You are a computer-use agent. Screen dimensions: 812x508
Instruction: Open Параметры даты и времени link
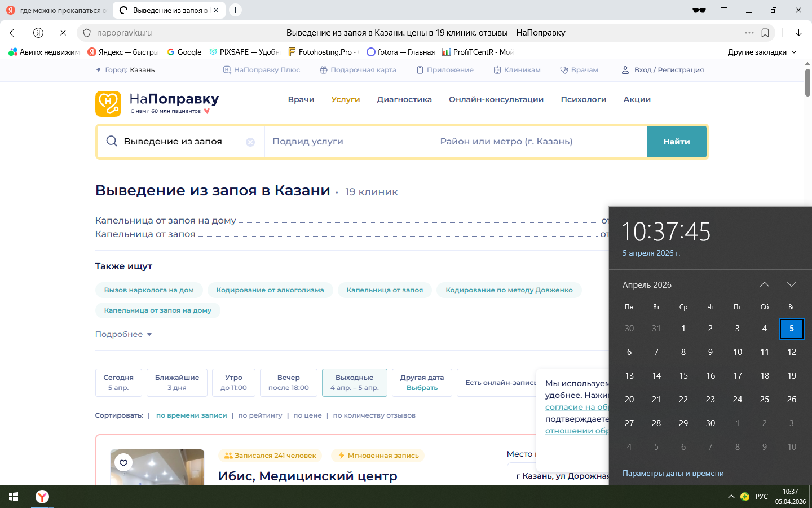click(673, 473)
